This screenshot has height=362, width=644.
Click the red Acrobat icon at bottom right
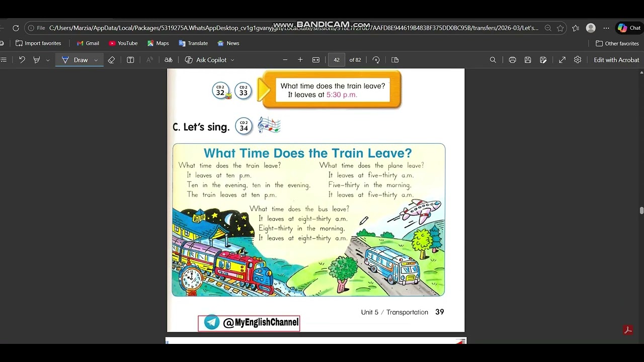[627, 330]
